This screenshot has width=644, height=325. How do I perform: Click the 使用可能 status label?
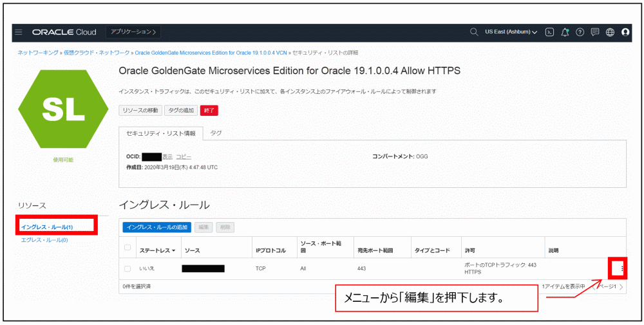pyautogui.click(x=63, y=160)
